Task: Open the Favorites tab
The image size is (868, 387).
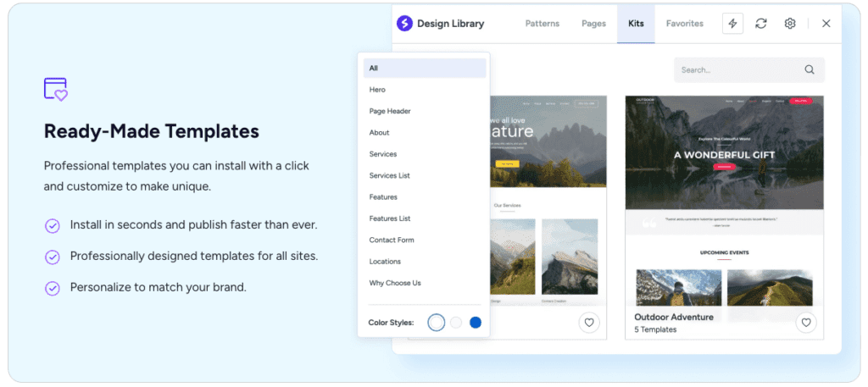Action: [x=684, y=24]
